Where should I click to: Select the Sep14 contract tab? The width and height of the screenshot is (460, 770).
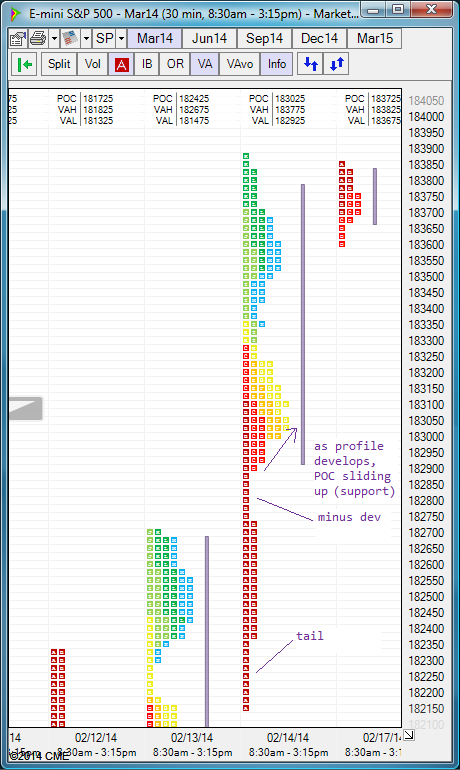tap(264, 38)
